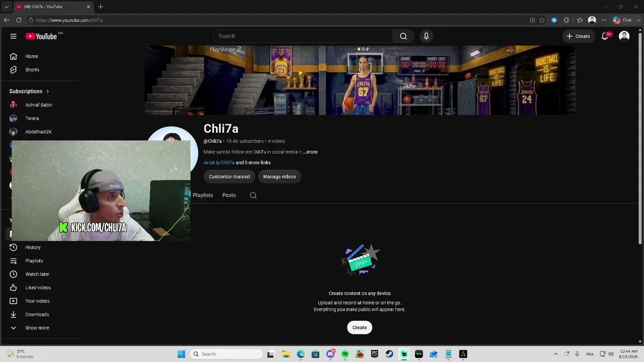This screenshot has width=644, height=362.
Task: Open Steam from the taskbar
Action: pyautogui.click(x=389, y=354)
